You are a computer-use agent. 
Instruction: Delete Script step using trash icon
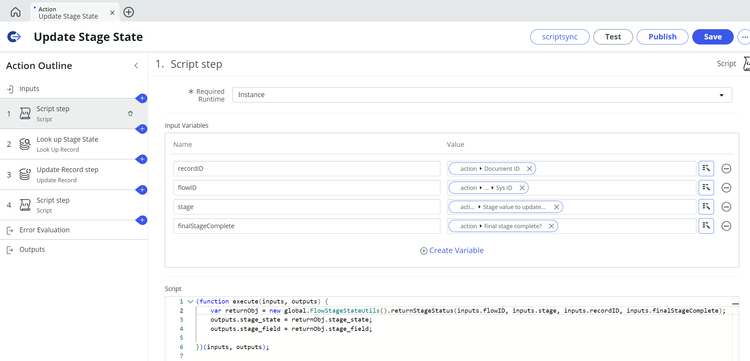click(x=131, y=114)
